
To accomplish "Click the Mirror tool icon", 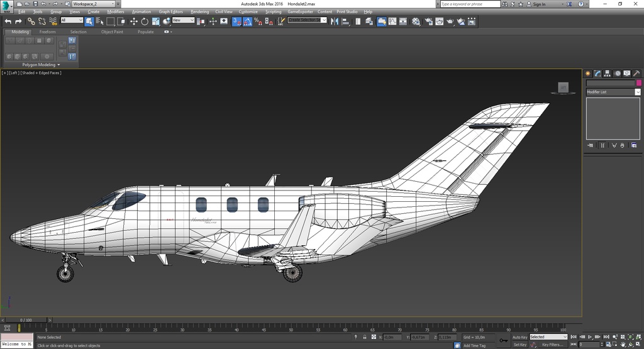I will pos(335,21).
